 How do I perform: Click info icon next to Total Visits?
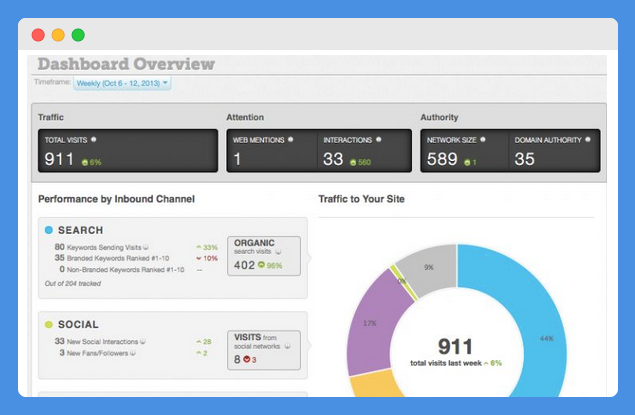94,140
